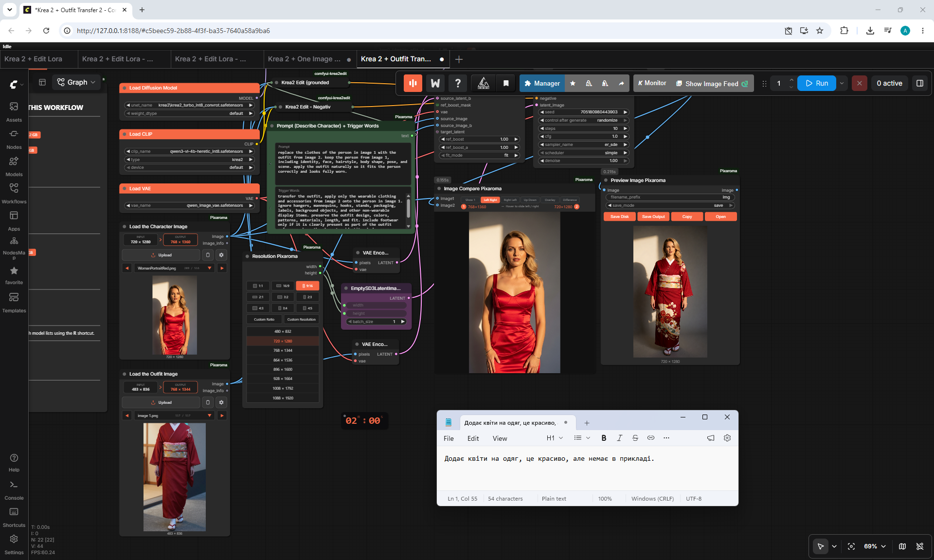
Task: Toggle link visibility icon in canvas controls
Action: tap(920, 546)
